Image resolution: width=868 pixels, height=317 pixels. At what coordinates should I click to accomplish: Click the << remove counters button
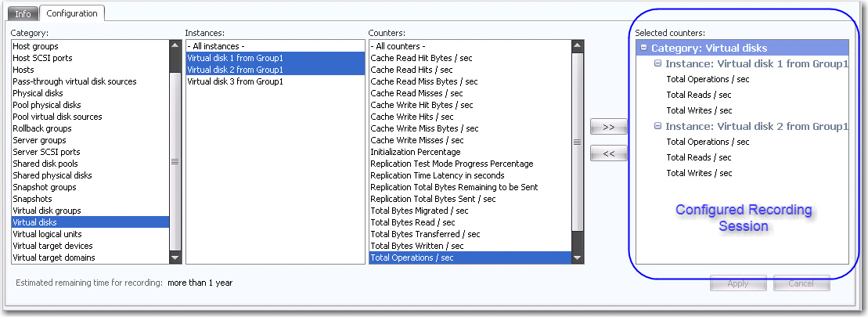pyautogui.click(x=608, y=153)
